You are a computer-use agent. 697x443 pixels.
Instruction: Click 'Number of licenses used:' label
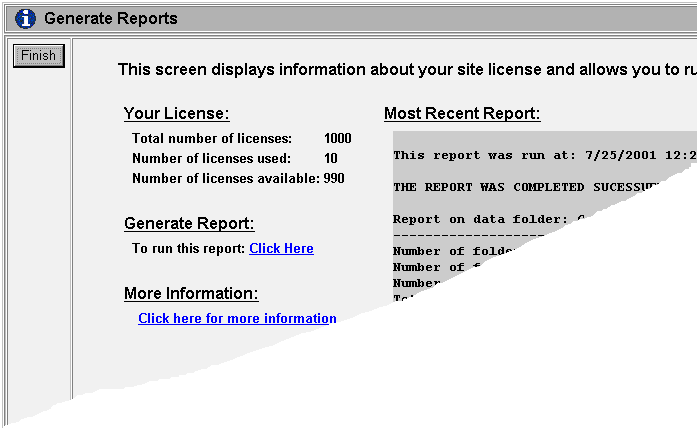coord(211,158)
